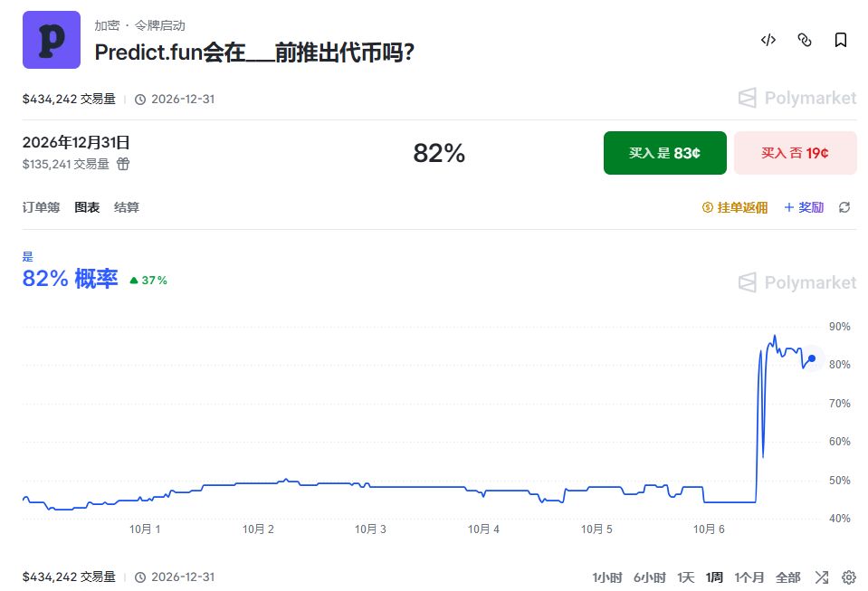Switch to the 订单簿 tab

[41, 207]
